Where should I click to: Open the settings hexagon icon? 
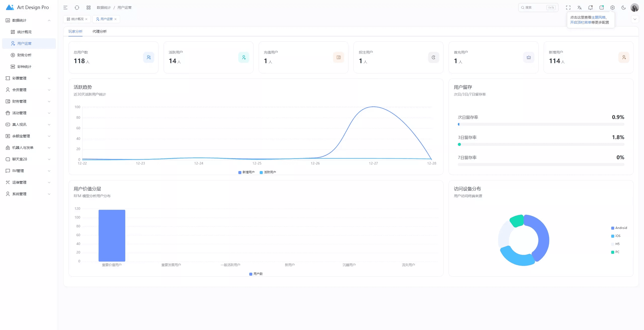(x=613, y=8)
